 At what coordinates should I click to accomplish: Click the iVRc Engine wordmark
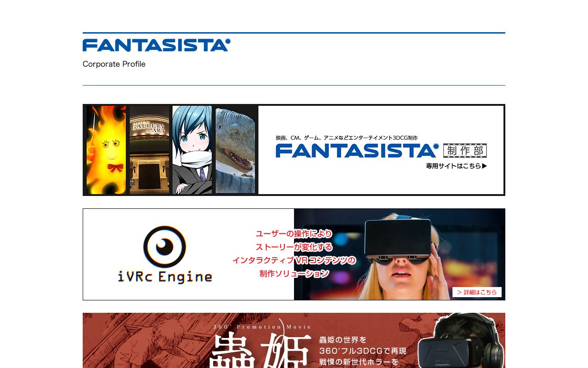tap(165, 276)
